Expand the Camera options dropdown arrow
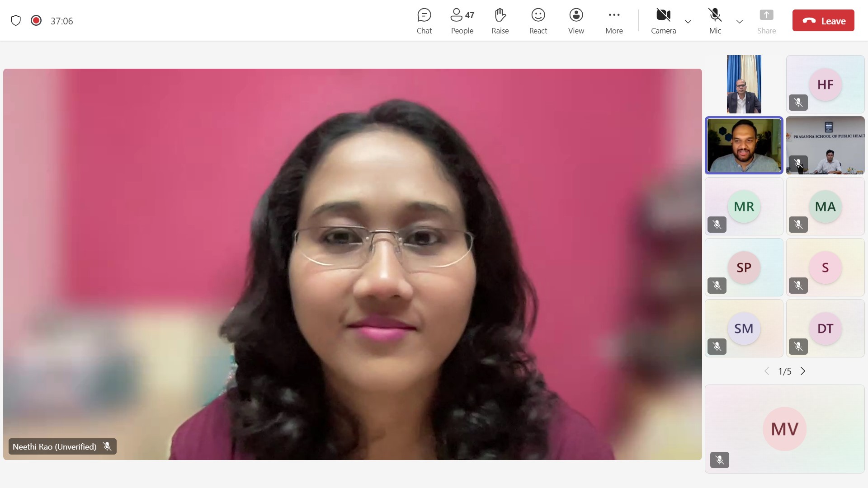 [x=688, y=21]
